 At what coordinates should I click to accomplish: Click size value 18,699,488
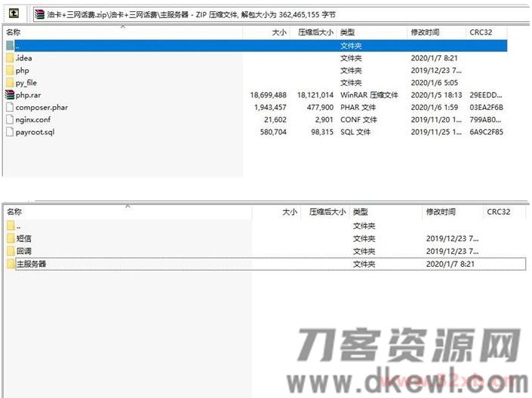(x=268, y=95)
